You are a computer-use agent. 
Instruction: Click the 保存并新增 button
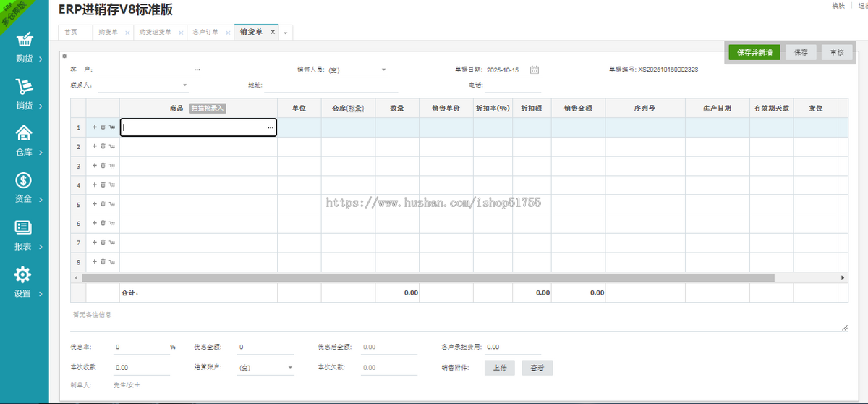[754, 52]
